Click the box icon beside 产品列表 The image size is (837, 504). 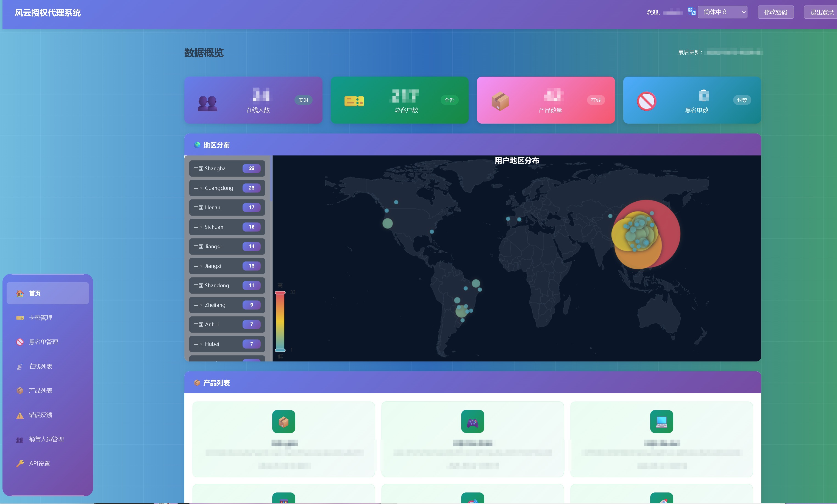[x=20, y=390]
